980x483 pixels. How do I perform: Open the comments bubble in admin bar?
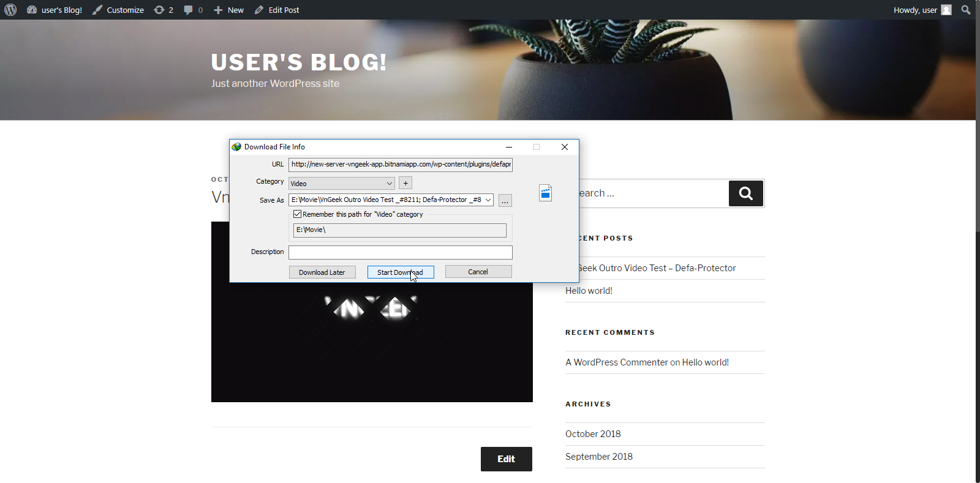193,10
